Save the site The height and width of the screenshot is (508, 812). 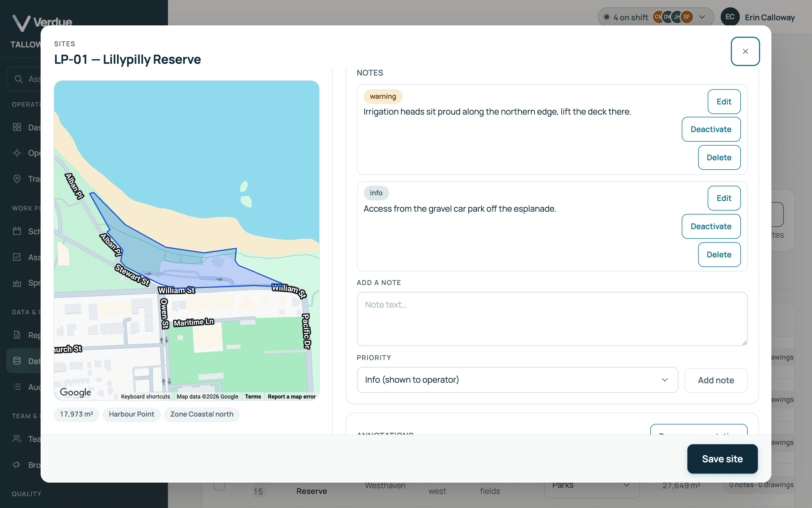pos(722,459)
